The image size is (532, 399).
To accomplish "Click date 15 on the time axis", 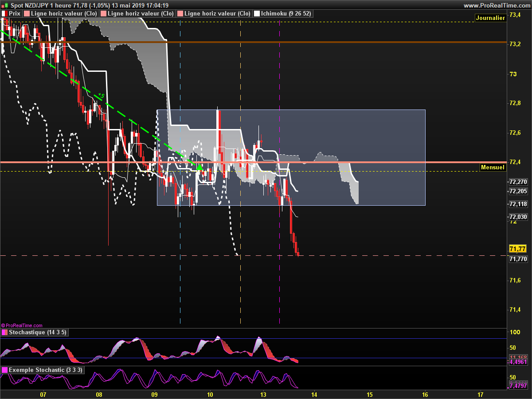I will coord(370,394).
